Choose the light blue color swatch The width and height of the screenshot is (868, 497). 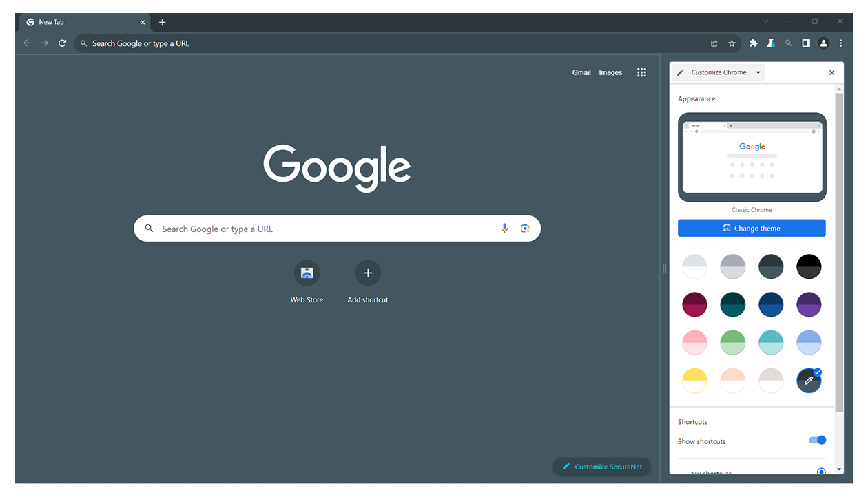click(809, 343)
